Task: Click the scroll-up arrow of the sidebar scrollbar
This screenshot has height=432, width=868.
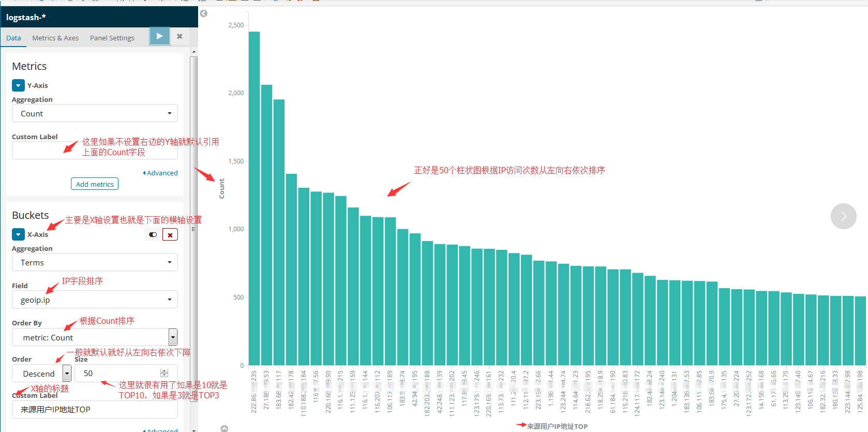Action: point(194,52)
